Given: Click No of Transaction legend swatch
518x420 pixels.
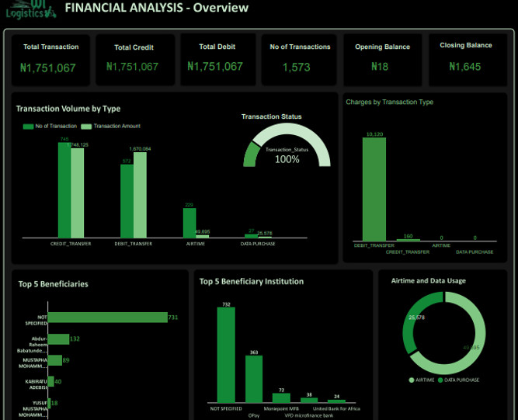Looking at the screenshot, I should [28, 127].
